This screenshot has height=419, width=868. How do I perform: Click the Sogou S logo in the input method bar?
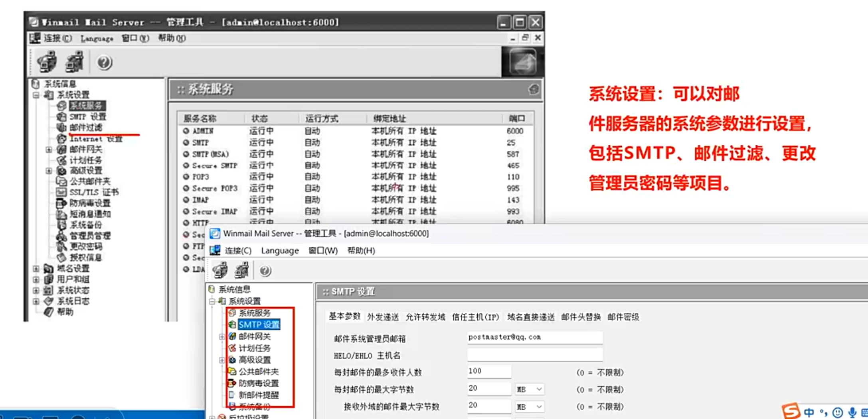790,411
